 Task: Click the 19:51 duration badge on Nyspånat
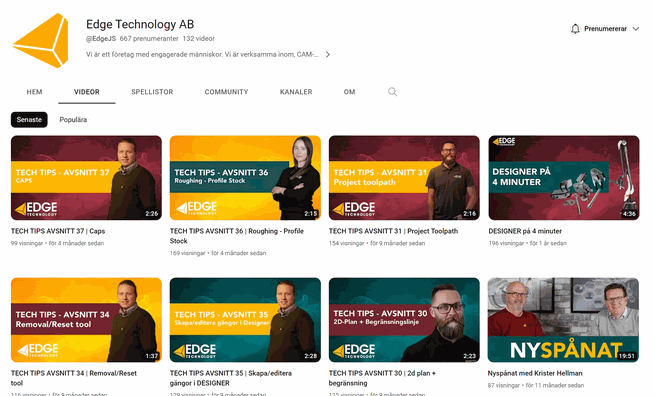pyautogui.click(x=627, y=356)
